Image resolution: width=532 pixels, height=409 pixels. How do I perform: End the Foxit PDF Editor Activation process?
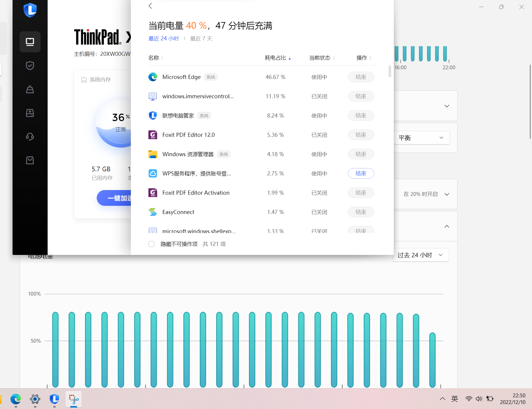361,193
